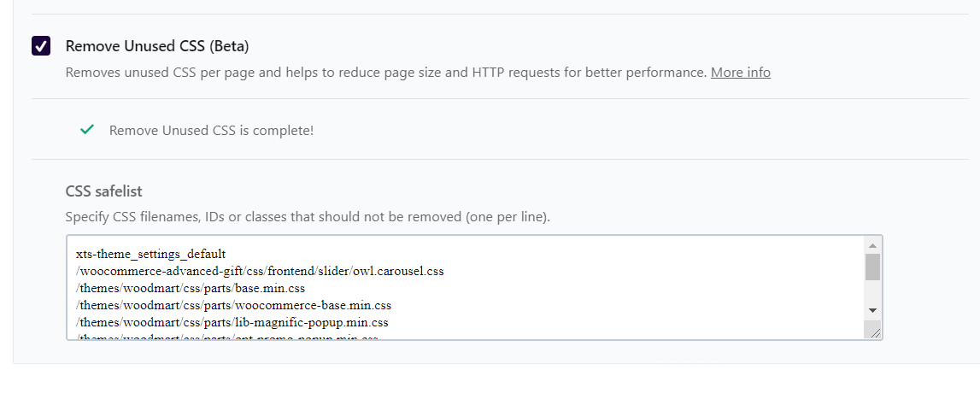Click the Remove Unused CSS (Beta) label
The image size is (980, 405).
pyautogui.click(x=157, y=46)
